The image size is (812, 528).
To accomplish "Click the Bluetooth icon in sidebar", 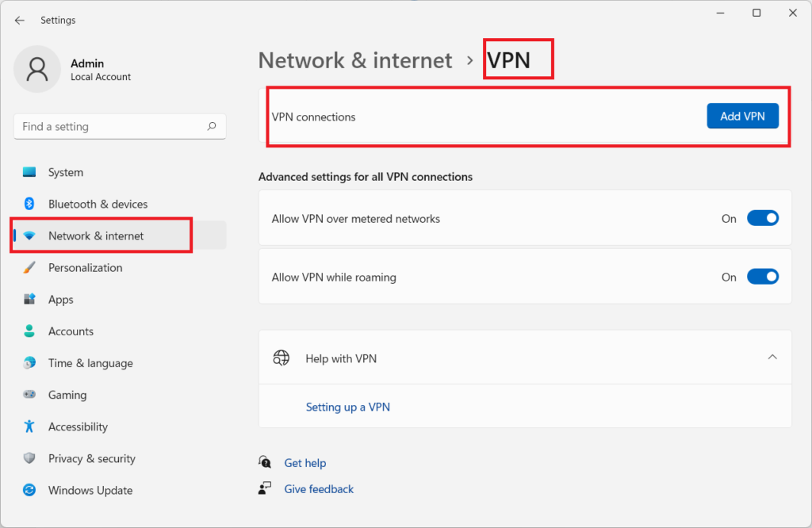I will (x=29, y=204).
